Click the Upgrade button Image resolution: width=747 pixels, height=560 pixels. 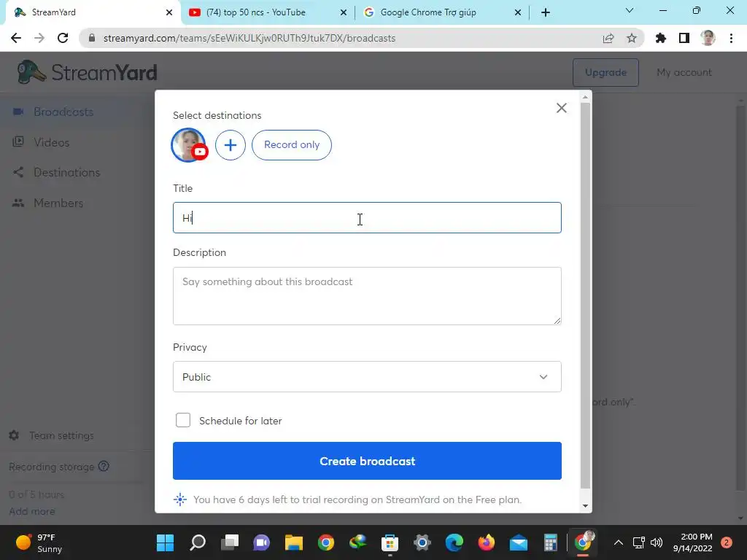(605, 72)
